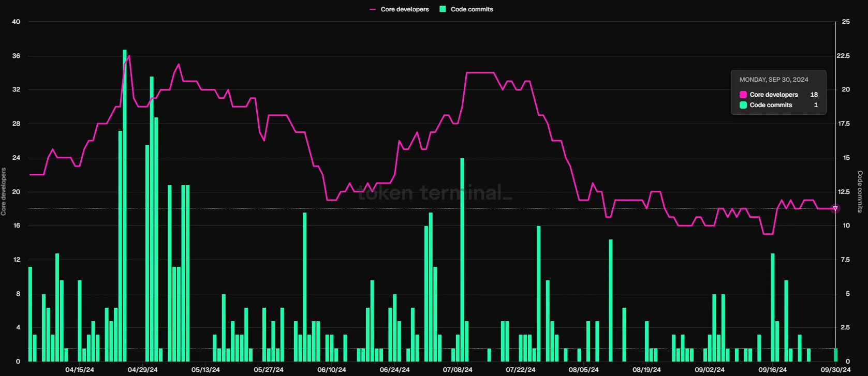The width and height of the screenshot is (868, 376).
Task: Click the 'Code commits' label inside the tooltip
Action: click(771, 105)
